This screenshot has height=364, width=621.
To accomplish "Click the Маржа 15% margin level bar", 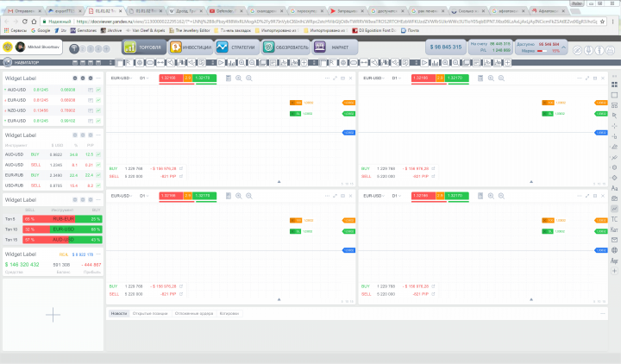I will (541, 51).
